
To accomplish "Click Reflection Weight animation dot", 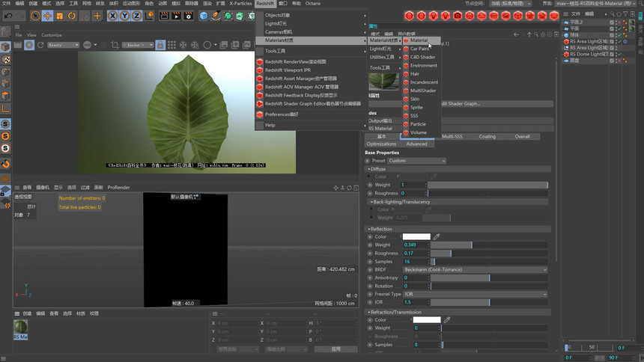I will point(370,245).
